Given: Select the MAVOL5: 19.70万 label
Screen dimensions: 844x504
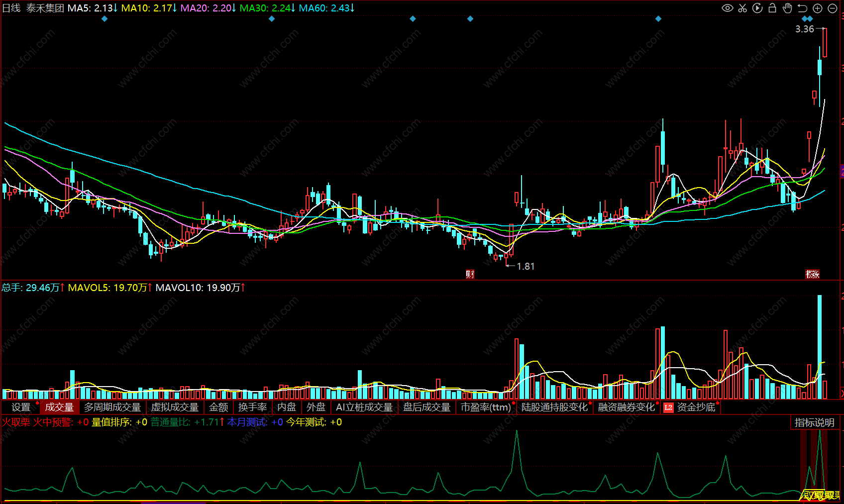Looking at the screenshot, I should pos(110,288).
